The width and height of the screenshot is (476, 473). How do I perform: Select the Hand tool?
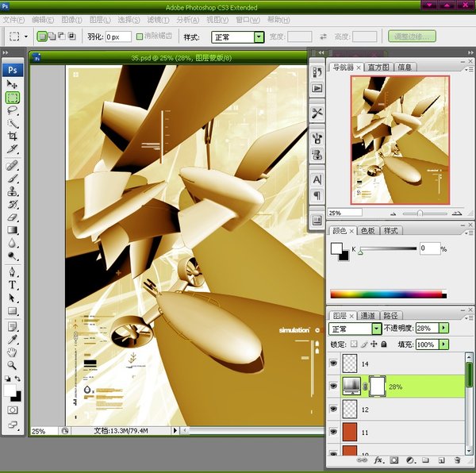13,352
